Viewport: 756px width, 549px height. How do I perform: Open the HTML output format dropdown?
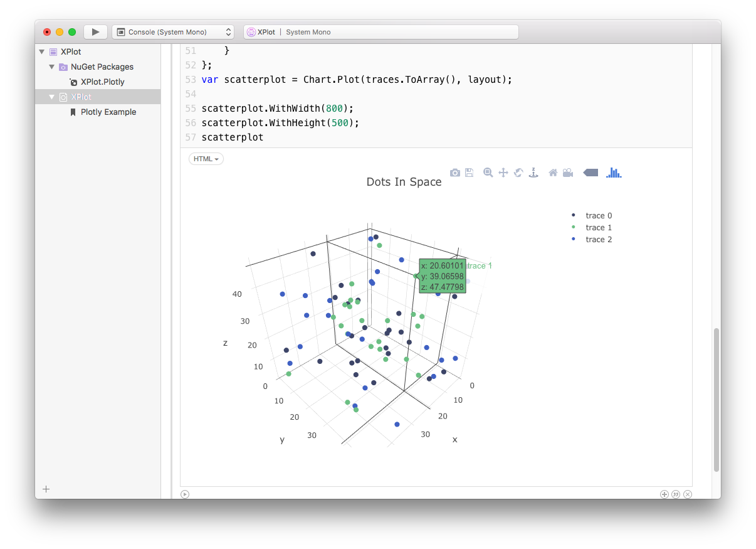[206, 159]
